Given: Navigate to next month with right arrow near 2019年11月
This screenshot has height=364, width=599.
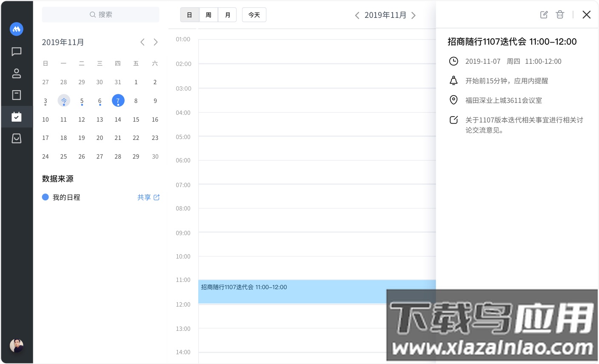Looking at the screenshot, I should click(413, 15).
